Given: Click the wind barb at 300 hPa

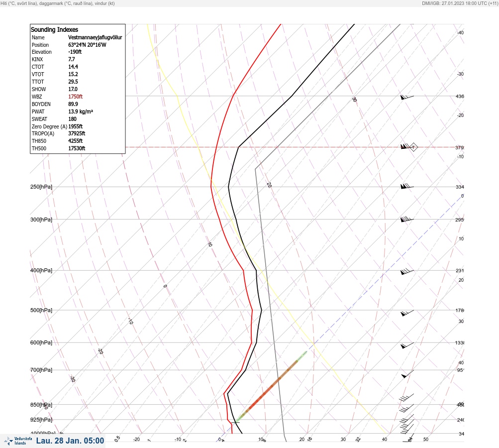Looking at the screenshot, I should (x=407, y=219).
